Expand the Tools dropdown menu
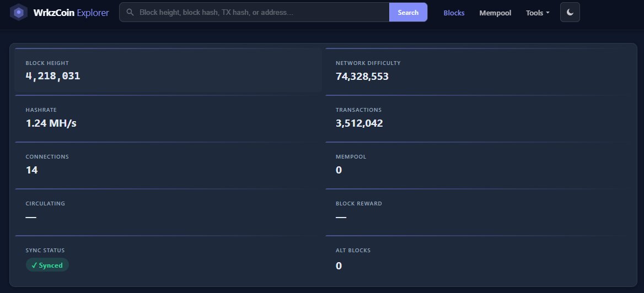 [x=537, y=13]
